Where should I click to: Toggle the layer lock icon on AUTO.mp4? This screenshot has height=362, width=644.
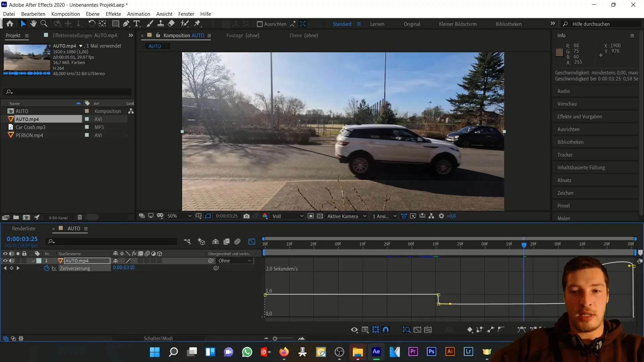[x=24, y=261]
